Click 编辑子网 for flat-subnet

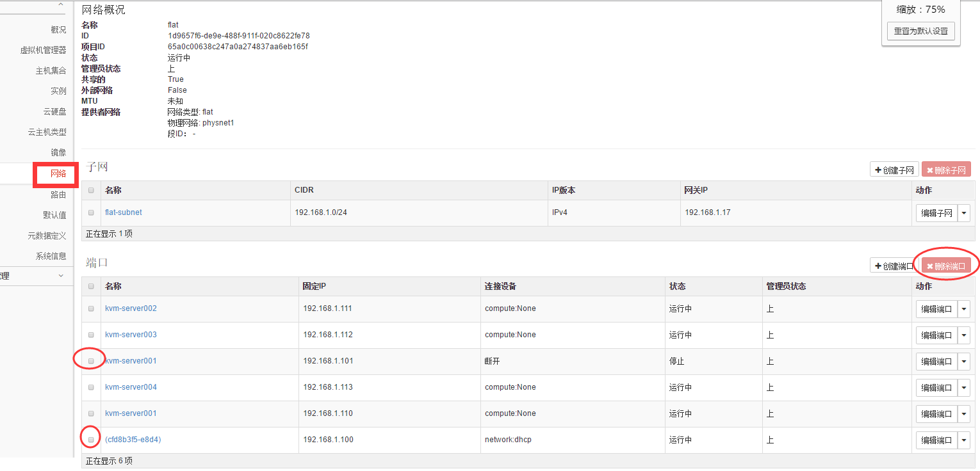coord(936,213)
